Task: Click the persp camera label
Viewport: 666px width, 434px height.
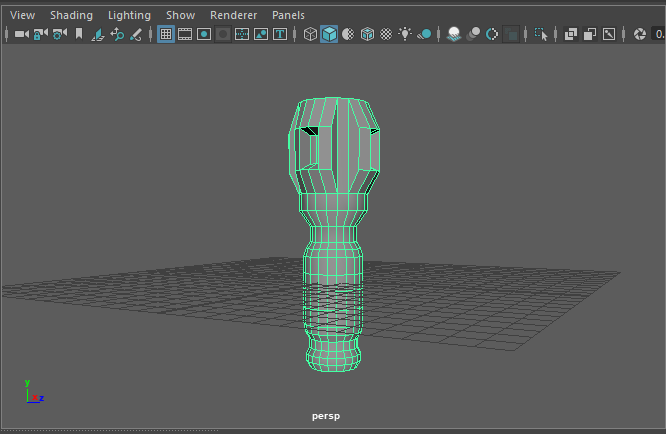Action: pyautogui.click(x=326, y=416)
